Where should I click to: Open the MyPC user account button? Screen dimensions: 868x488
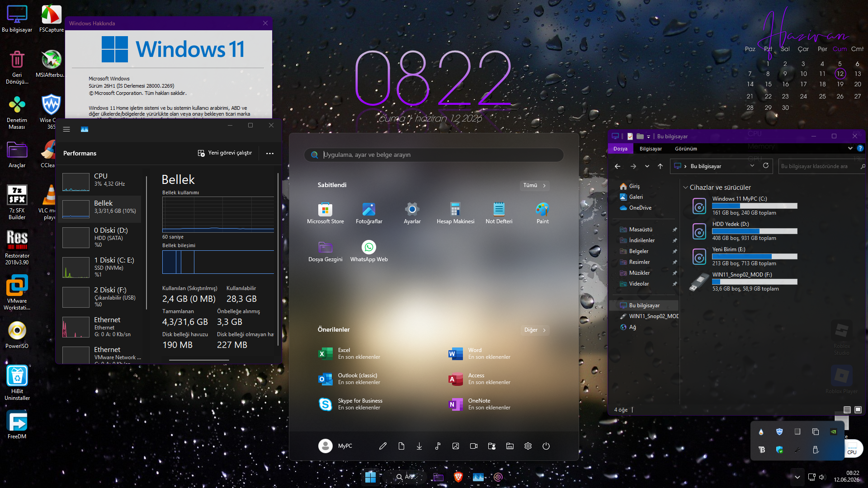335,446
